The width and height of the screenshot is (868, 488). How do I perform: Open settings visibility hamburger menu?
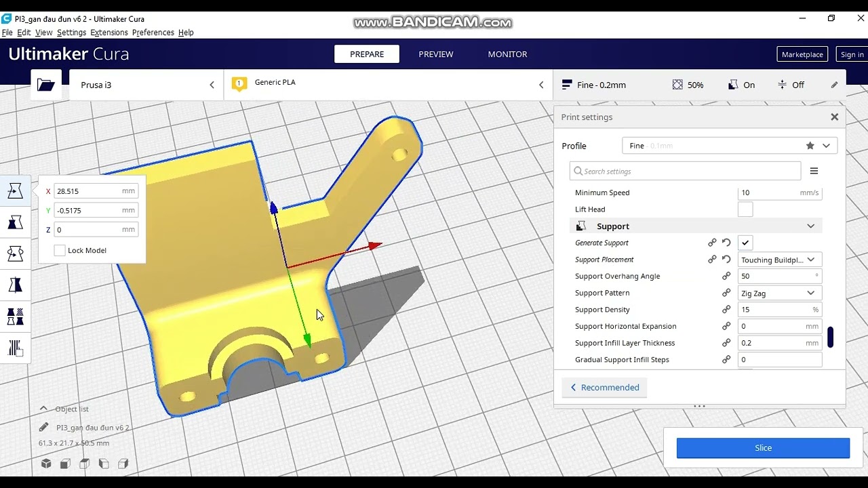[814, 171]
